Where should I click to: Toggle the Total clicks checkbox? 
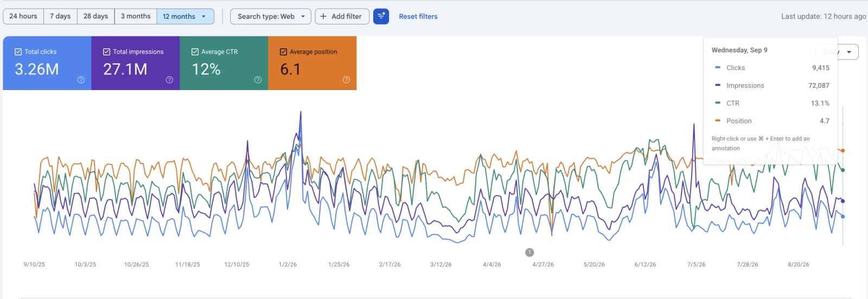[x=18, y=52]
